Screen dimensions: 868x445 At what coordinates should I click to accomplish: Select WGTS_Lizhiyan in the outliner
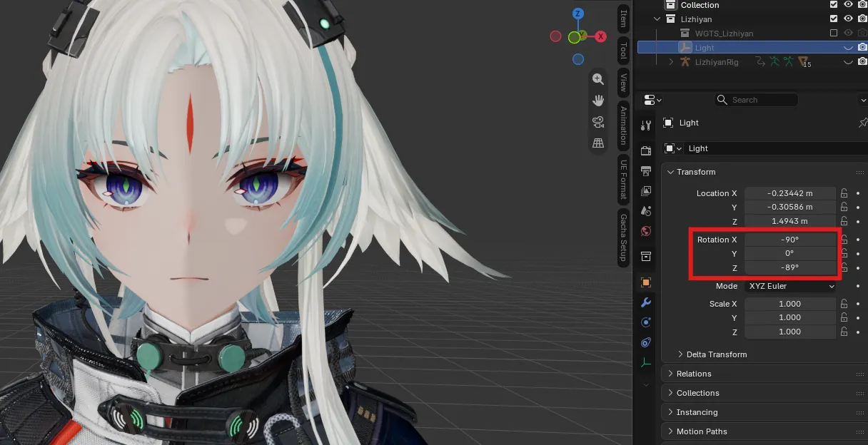pyautogui.click(x=724, y=34)
